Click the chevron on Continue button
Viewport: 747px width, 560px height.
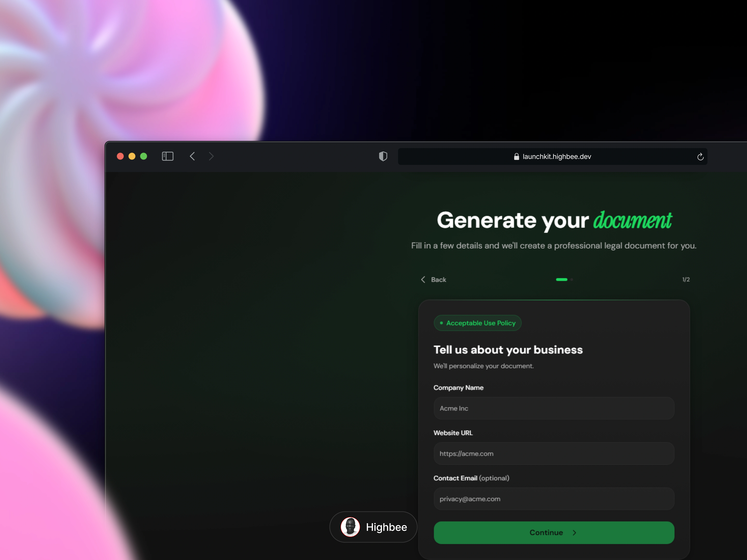pyautogui.click(x=574, y=533)
